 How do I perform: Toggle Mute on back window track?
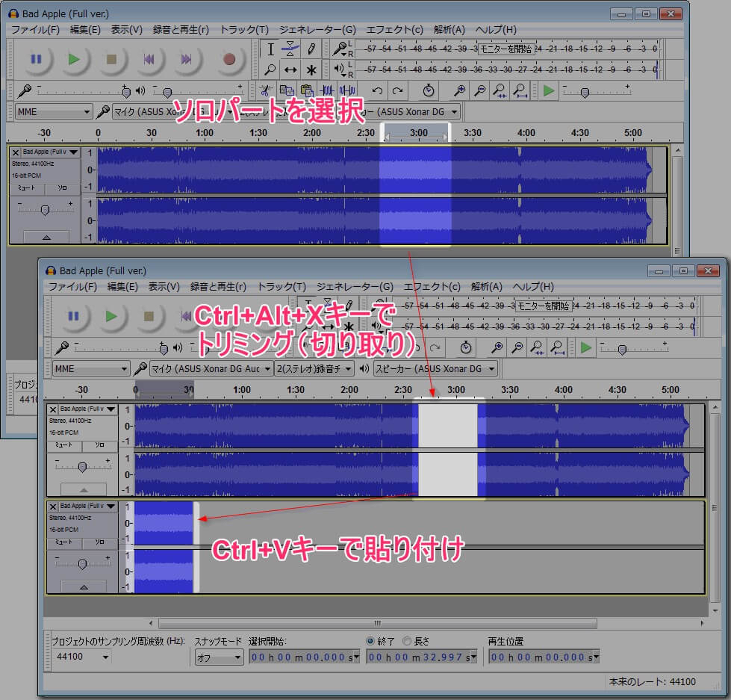click(x=28, y=188)
